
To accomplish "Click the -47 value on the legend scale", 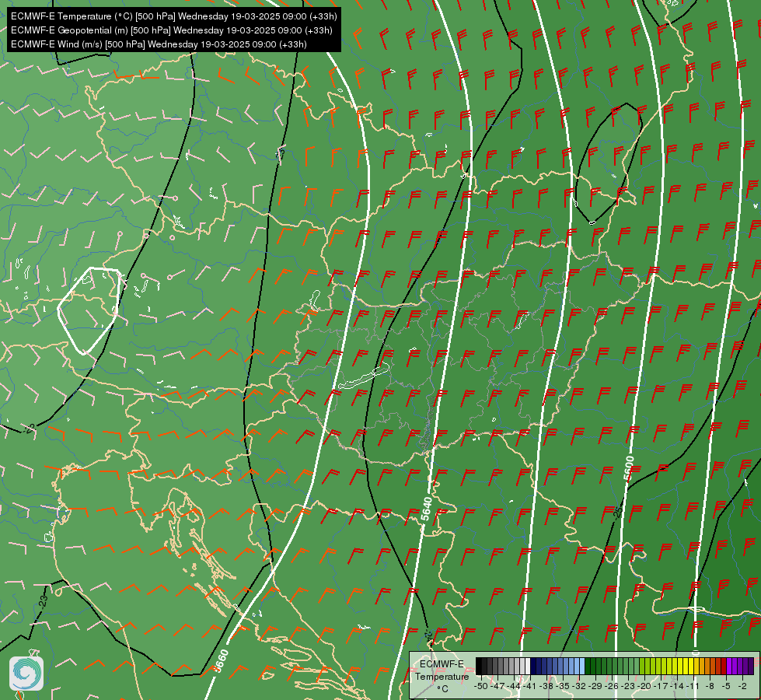I will 497,686.
